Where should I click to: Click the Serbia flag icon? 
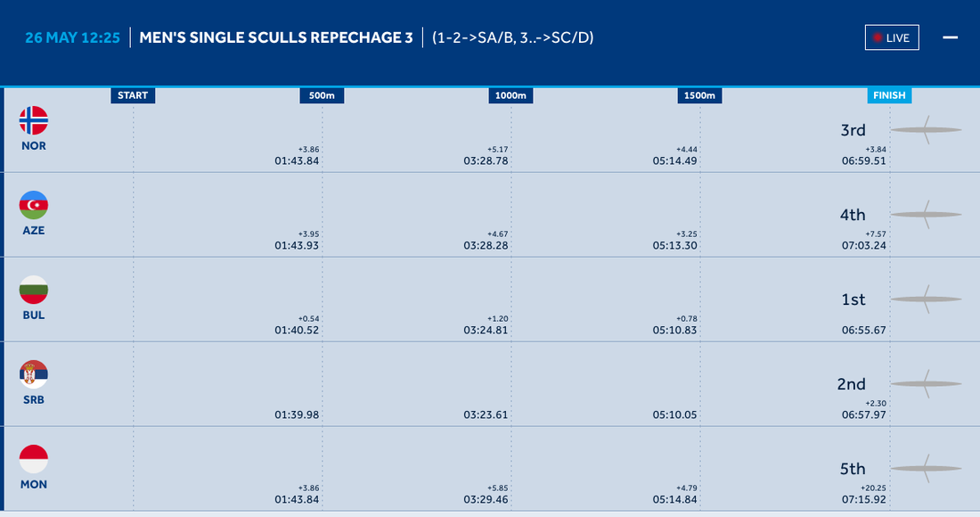tap(34, 374)
